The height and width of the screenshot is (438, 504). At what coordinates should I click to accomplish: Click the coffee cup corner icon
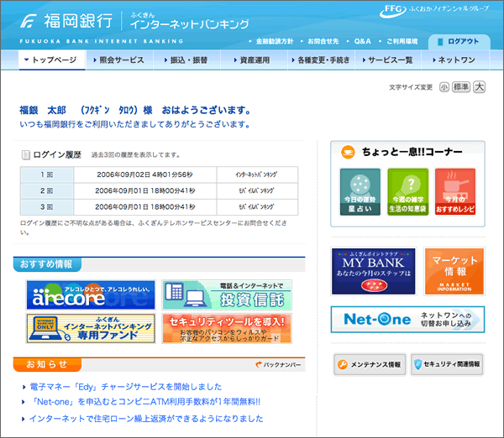click(348, 152)
